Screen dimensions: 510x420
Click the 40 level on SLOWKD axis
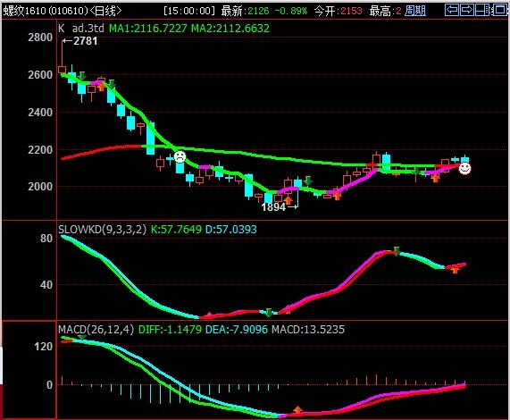point(46,285)
